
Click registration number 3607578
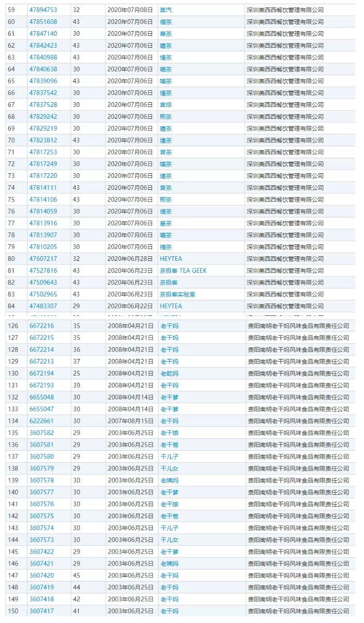click(41, 480)
